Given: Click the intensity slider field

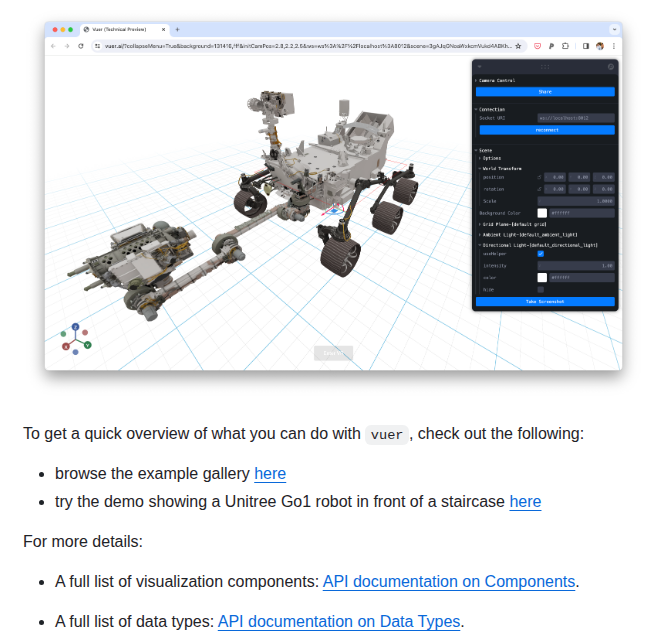Looking at the screenshot, I should [576, 266].
